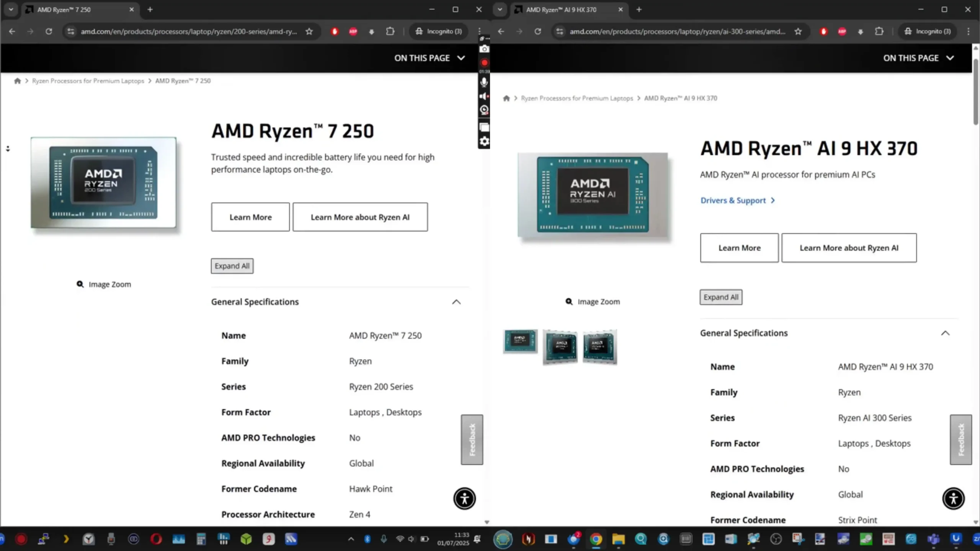Go back in the left browser window
The image size is (980, 551).
click(12, 31)
